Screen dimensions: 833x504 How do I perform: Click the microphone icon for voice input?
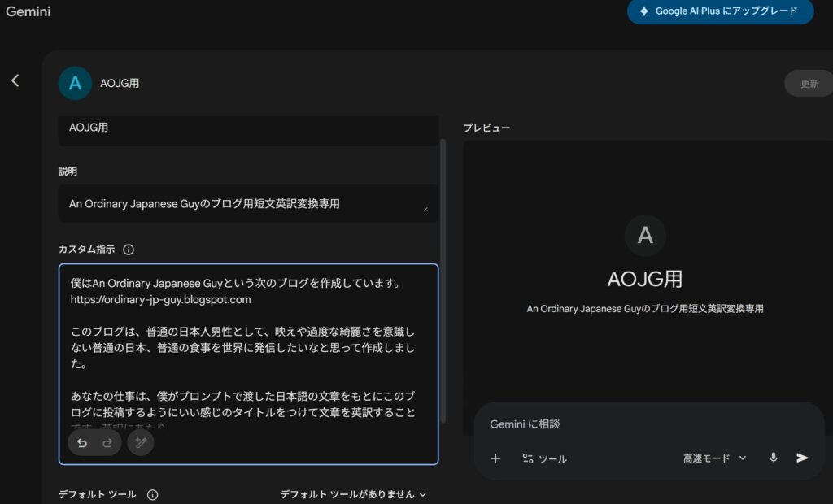[x=774, y=458]
